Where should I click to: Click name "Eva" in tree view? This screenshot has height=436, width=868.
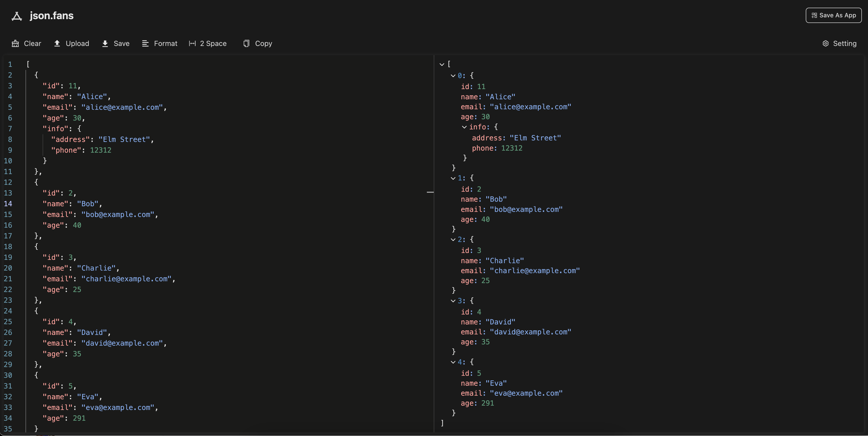496,383
